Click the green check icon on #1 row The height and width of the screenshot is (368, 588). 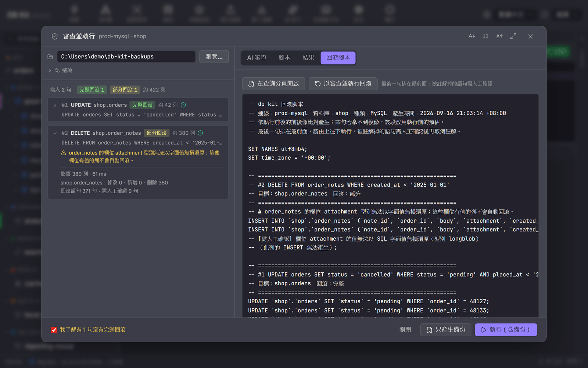[183, 105]
